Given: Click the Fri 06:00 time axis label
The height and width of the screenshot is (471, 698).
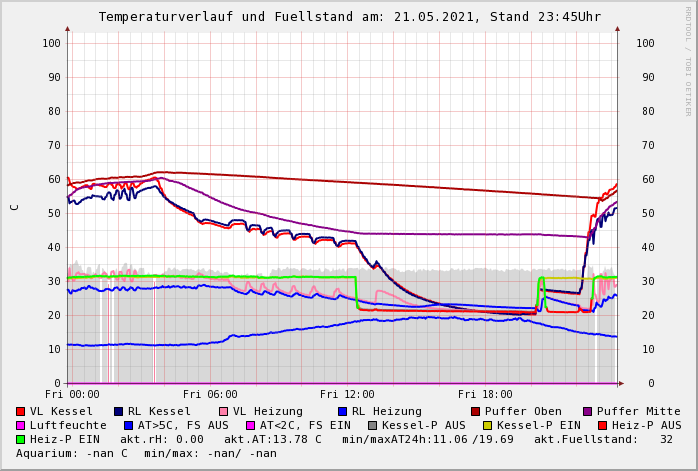Looking at the screenshot, I should coord(210,395).
